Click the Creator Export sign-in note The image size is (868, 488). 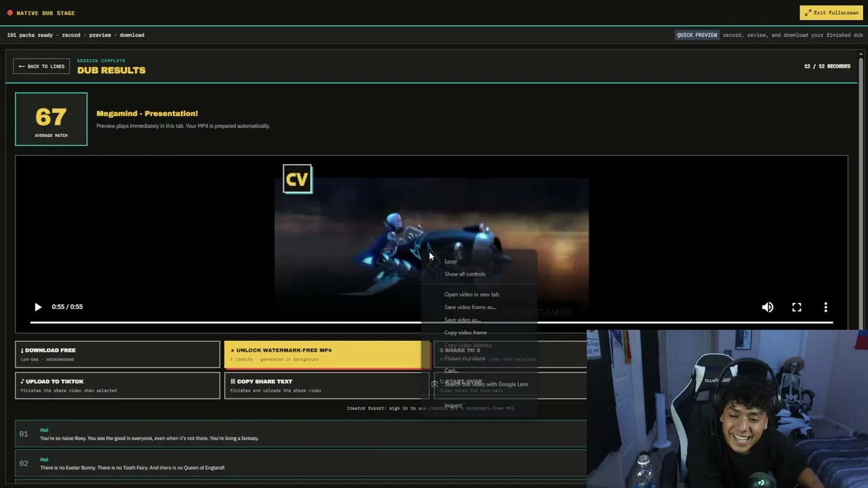coord(431,408)
